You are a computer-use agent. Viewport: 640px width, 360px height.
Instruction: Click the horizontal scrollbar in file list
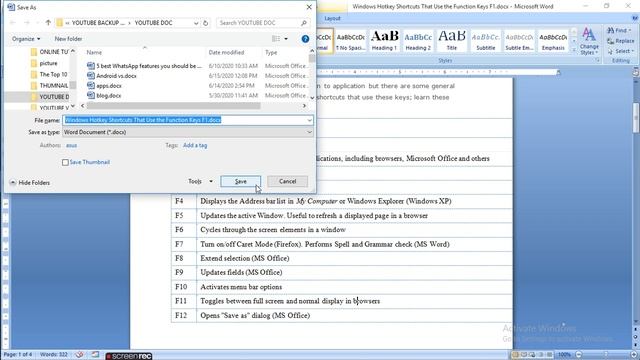tap(173, 106)
